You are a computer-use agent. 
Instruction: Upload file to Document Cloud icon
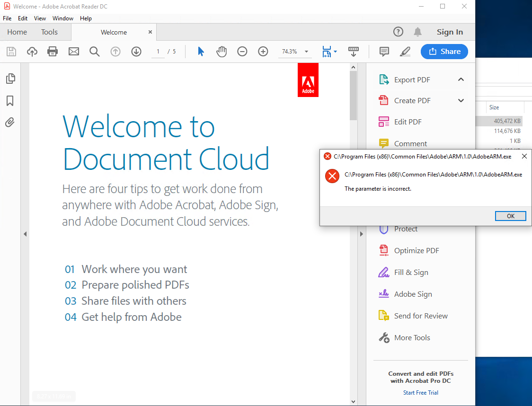pos(32,52)
